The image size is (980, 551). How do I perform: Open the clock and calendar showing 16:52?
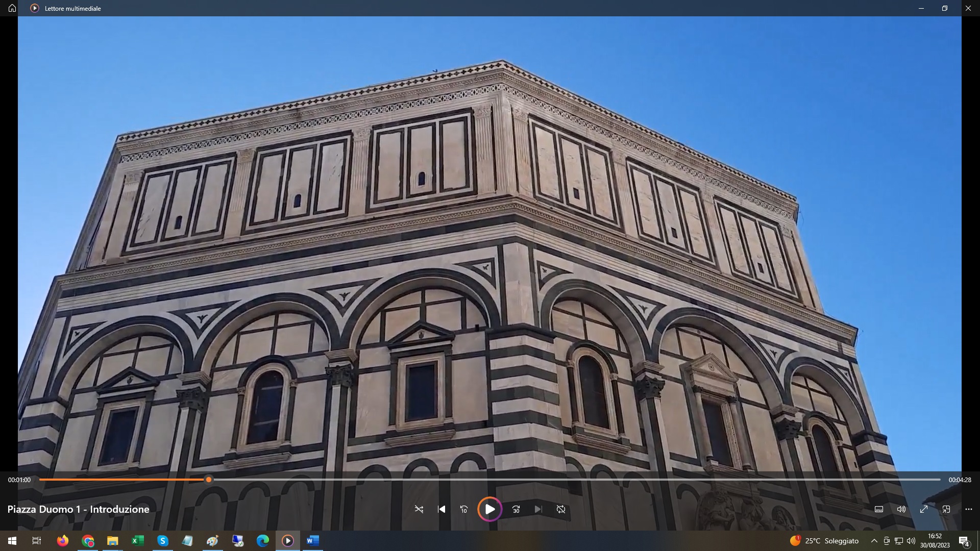935,541
